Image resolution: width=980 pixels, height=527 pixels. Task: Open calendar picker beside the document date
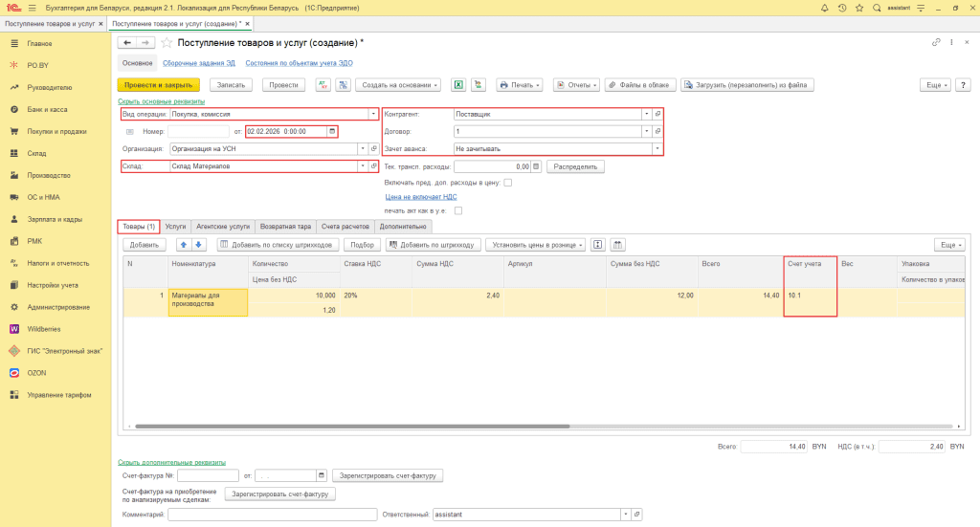coord(332,131)
